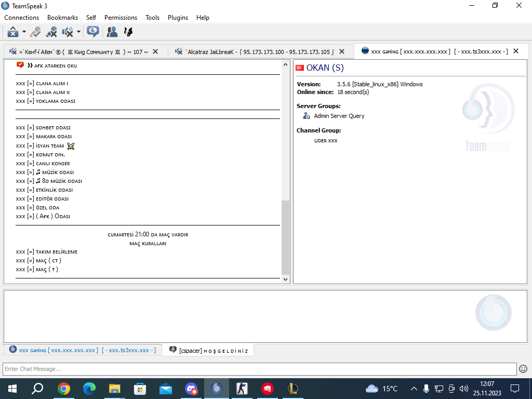Viewport: 532px width, 399px height.
Task: Click the channel list scroll-down arrow
Action: pos(285,280)
